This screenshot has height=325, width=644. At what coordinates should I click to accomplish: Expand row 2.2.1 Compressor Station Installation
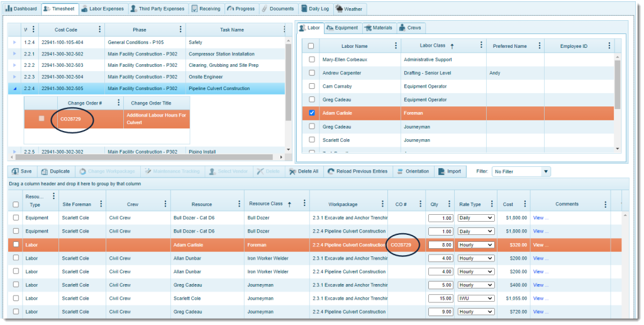pos(15,54)
